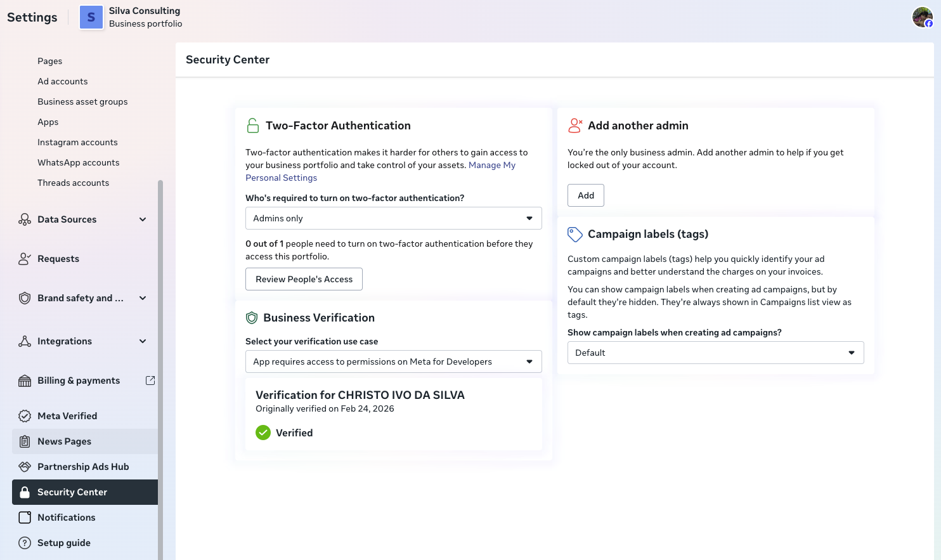Image resolution: width=941 pixels, height=560 pixels.
Task: Click the Integrations icon in sidebar
Action: 25,341
